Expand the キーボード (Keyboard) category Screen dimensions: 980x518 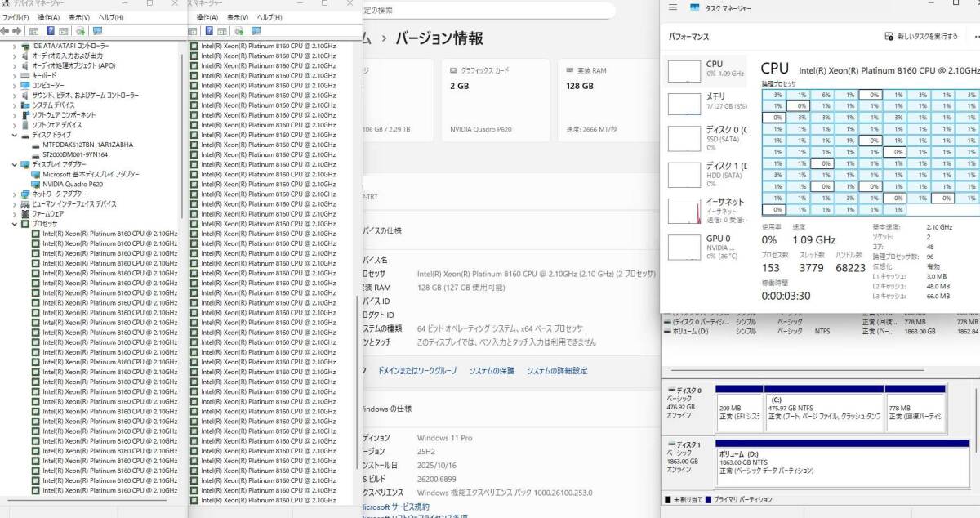[15, 75]
